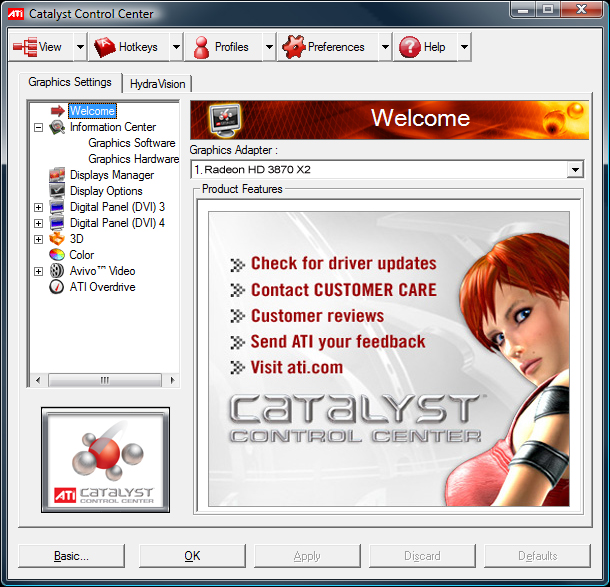Select Graphics Hardware tree item
The height and width of the screenshot is (587, 610).
pos(133,159)
